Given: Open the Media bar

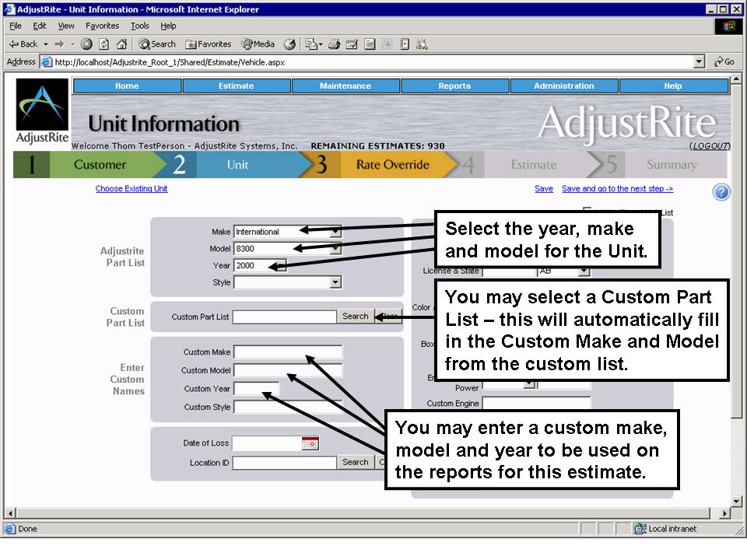Looking at the screenshot, I should pyautogui.click(x=258, y=44).
